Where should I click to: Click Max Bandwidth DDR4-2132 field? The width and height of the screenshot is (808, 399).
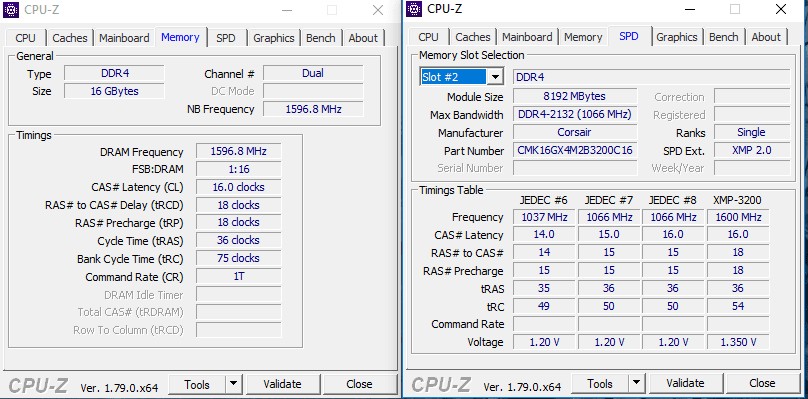[x=575, y=114]
